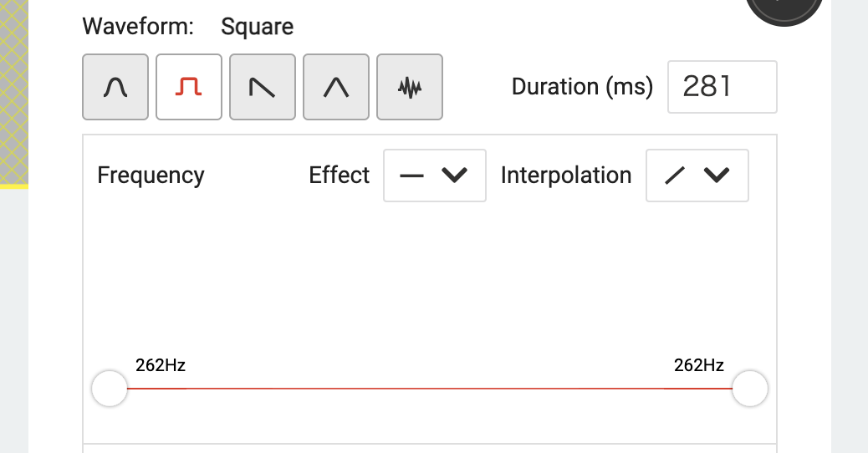This screenshot has width=868, height=453.
Task: Pick the triangle waveform icon
Action: pos(336,87)
